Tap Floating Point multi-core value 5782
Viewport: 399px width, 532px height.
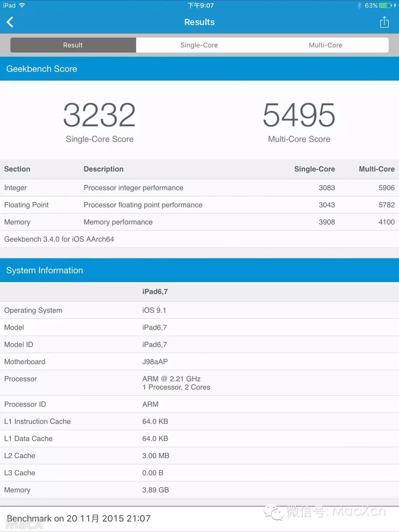tap(387, 205)
